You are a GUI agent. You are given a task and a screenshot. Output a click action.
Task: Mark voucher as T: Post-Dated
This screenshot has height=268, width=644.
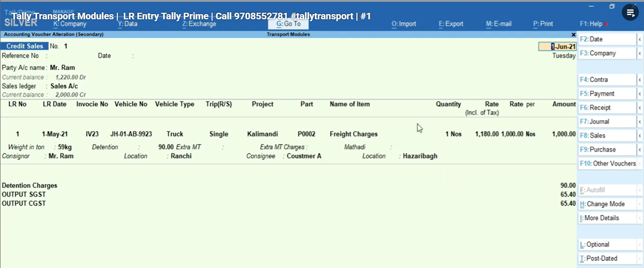[x=607, y=259]
